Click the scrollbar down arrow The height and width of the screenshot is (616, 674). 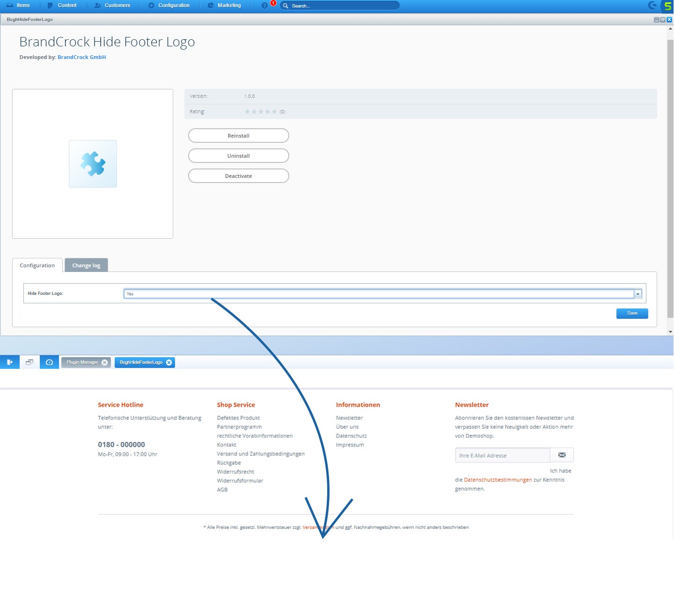[670, 332]
